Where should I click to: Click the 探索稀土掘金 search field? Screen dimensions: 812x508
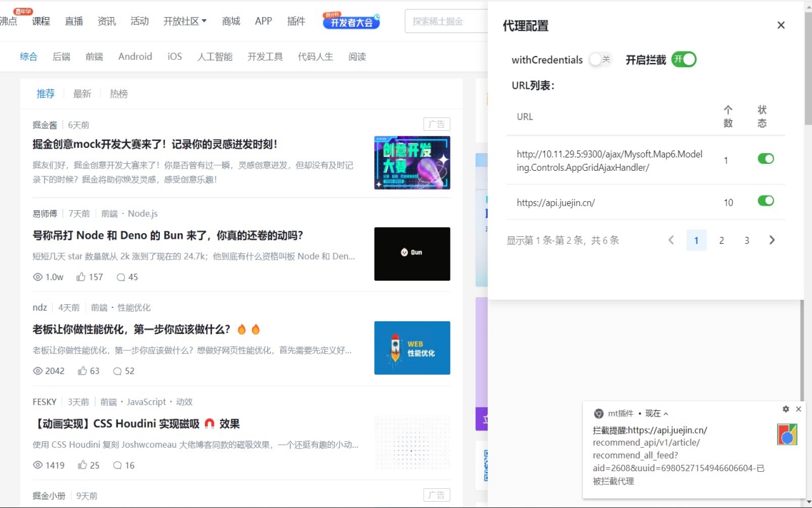point(446,21)
